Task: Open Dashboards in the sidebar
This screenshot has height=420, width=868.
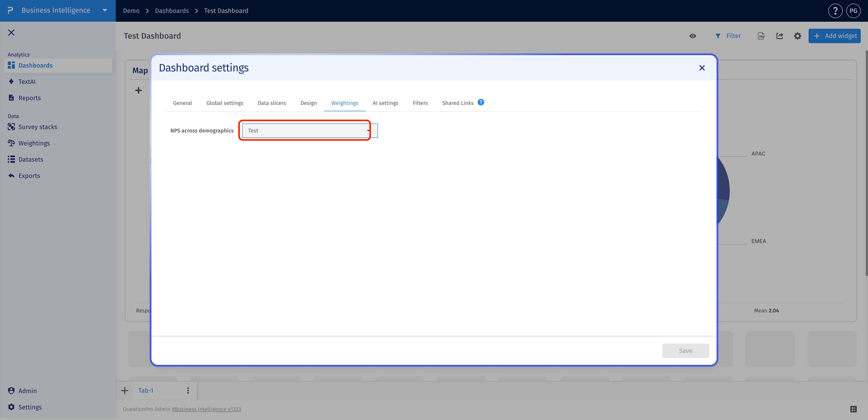Action: tap(58, 65)
